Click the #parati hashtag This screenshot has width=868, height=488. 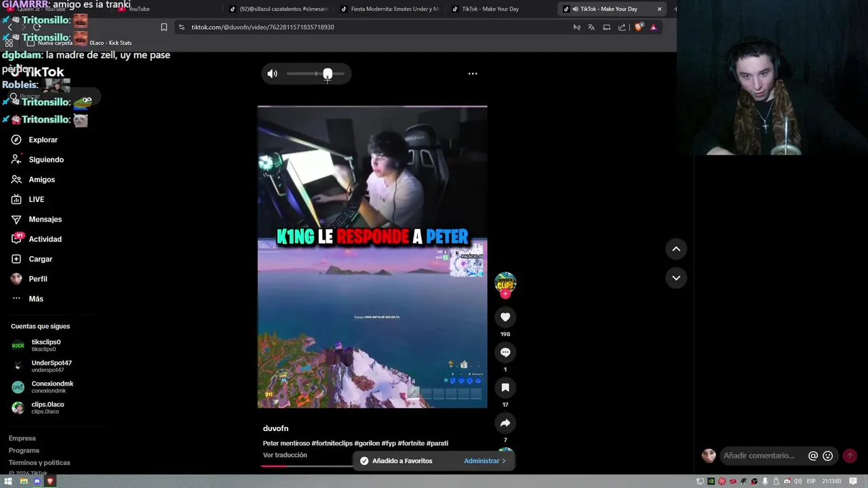point(437,443)
